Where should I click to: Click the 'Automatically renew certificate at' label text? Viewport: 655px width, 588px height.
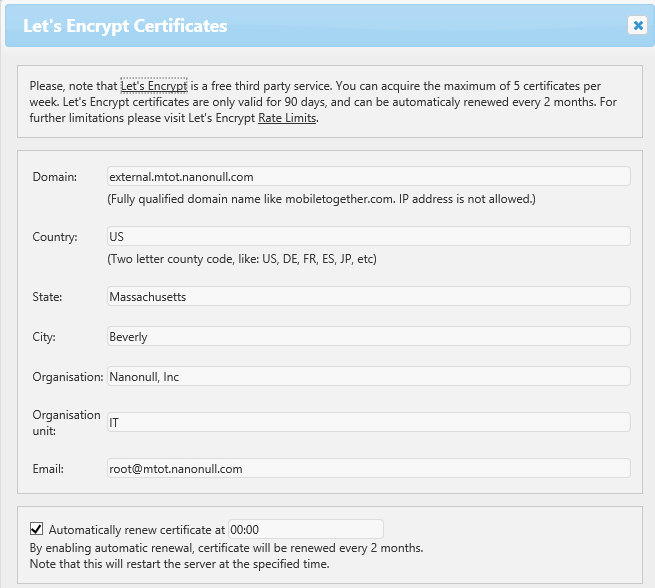pos(137,529)
